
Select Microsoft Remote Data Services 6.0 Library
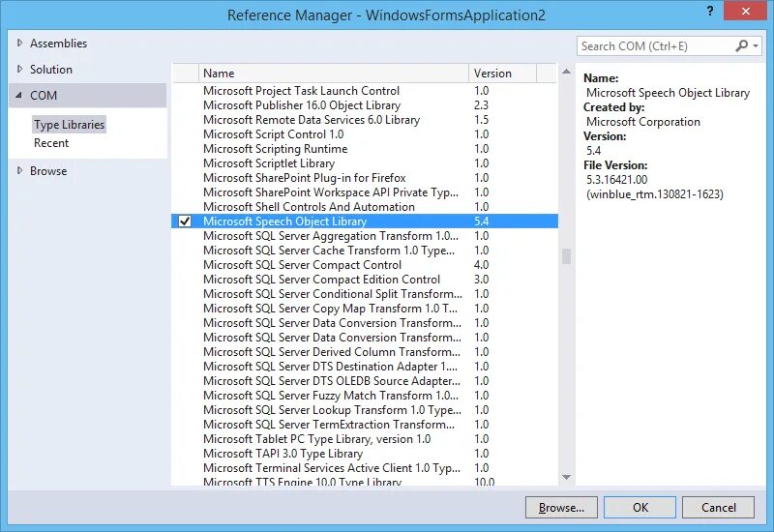365,120
